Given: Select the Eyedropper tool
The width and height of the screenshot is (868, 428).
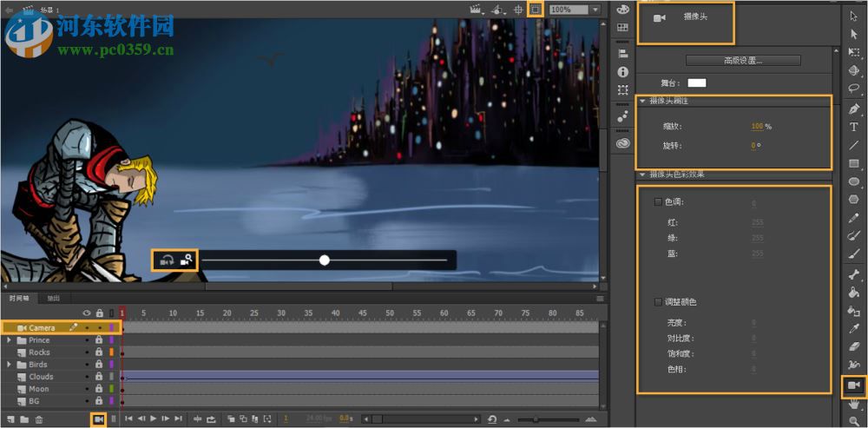Looking at the screenshot, I should 853,329.
